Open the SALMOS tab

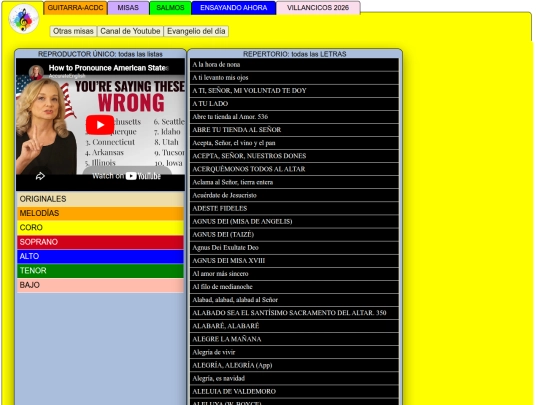(170, 8)
